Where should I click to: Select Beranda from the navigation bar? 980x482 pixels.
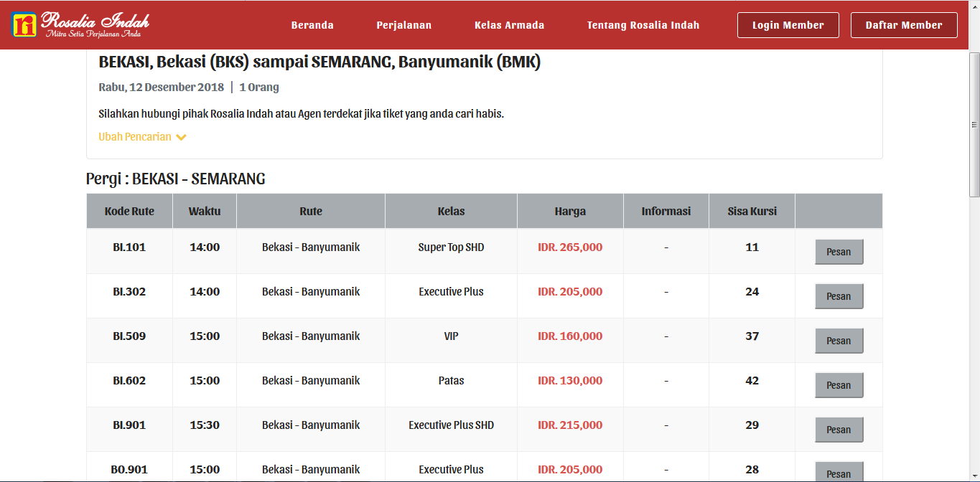312,24
